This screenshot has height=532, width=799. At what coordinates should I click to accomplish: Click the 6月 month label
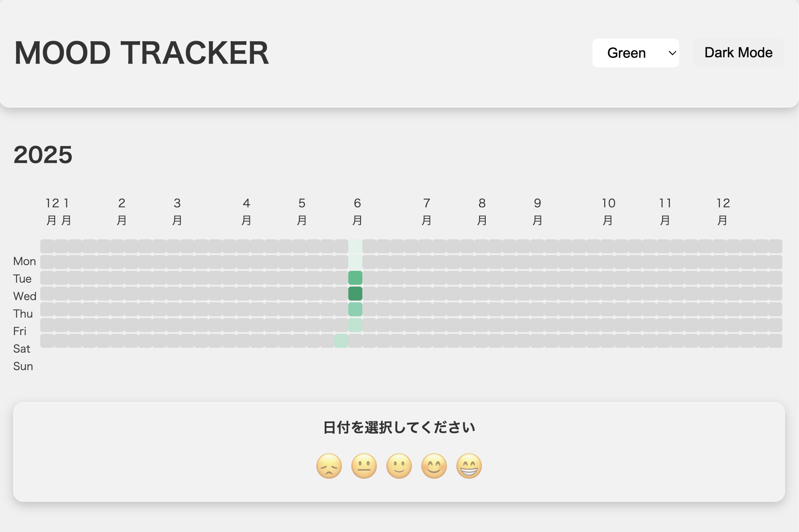(357, 211)
